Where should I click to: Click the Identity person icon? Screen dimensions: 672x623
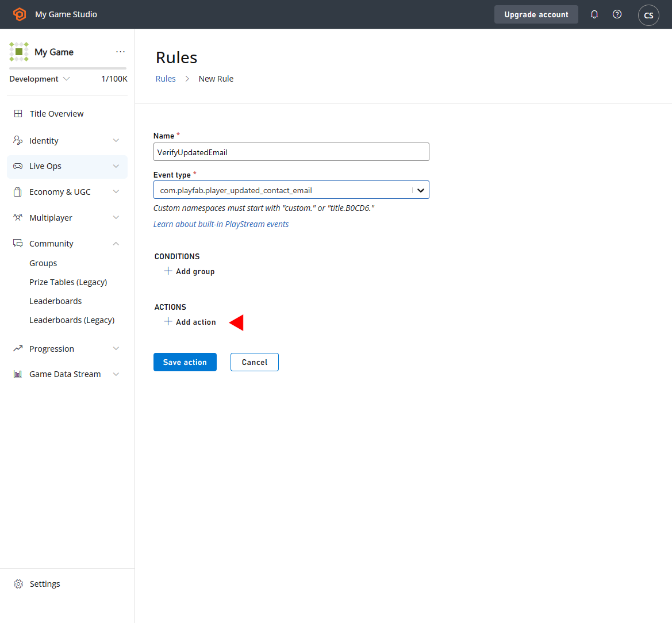point(18,140)
